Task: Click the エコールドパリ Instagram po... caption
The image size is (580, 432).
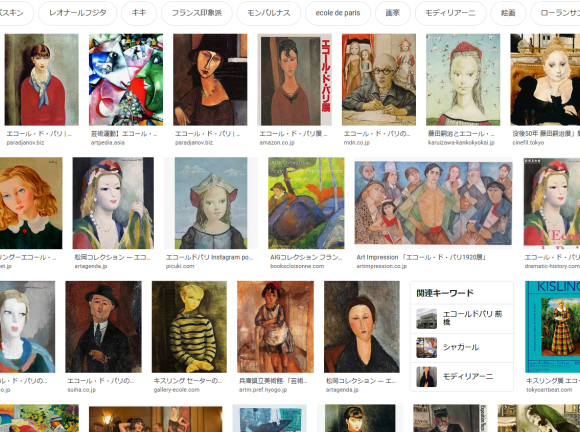Action: [x=209, y=257]
